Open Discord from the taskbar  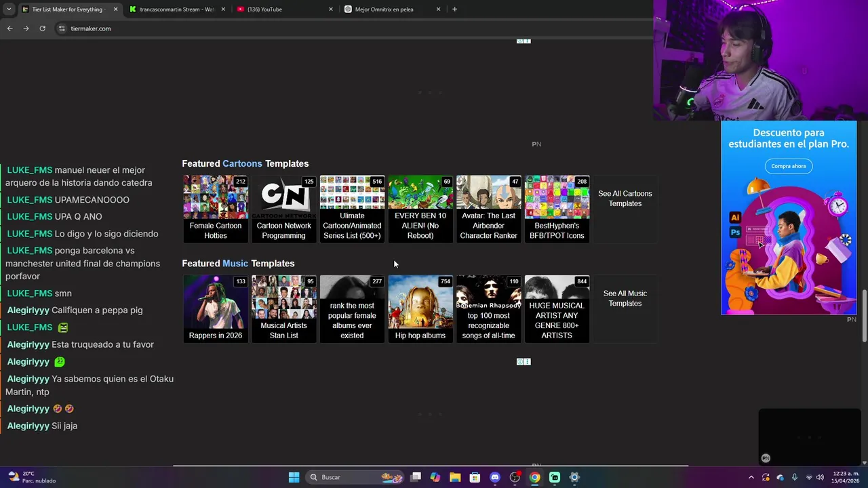pyautogui.click(x=495, y=477)
